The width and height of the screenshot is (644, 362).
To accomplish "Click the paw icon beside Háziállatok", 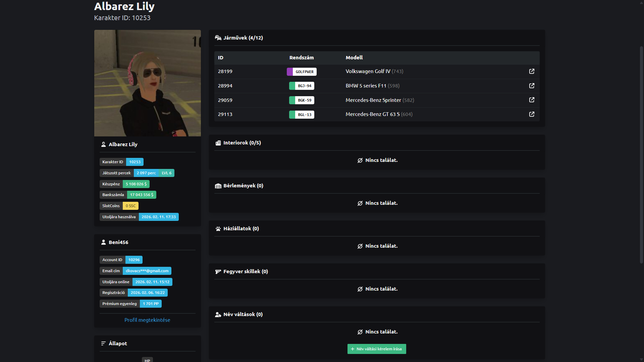I will point(218,229).
